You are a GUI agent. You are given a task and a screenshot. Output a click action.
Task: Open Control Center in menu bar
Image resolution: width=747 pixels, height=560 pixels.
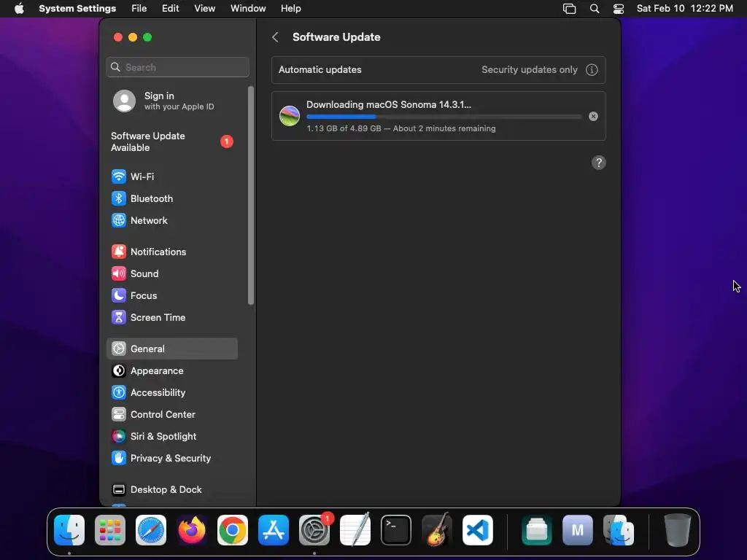point(619,9)
